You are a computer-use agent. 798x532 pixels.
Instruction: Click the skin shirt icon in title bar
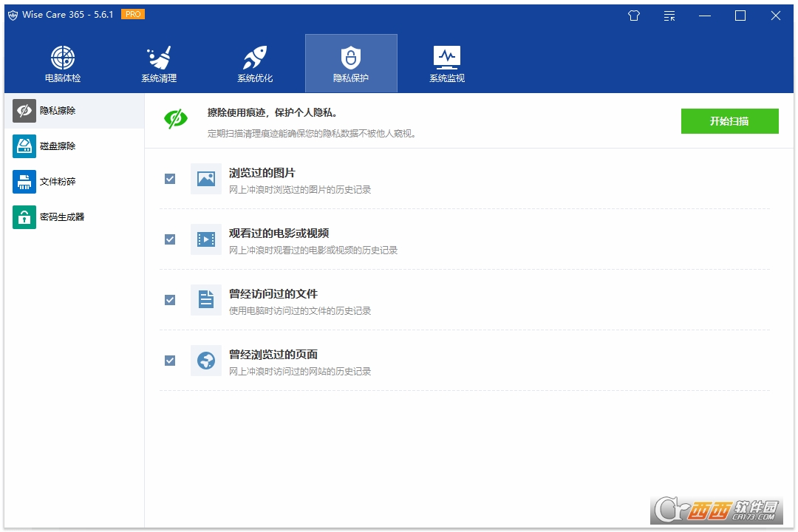pyautogui.click(x=634, y=16)
